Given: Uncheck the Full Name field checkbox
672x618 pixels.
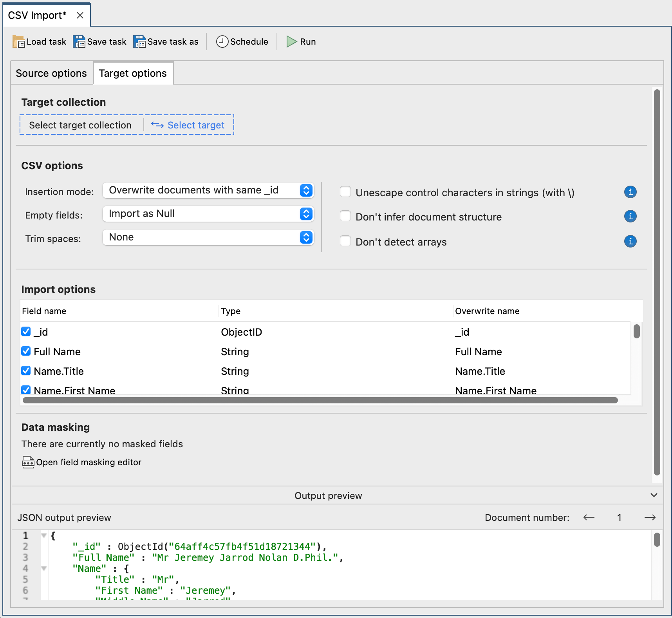Looking at the screenshot, I should tap(26, 351).
